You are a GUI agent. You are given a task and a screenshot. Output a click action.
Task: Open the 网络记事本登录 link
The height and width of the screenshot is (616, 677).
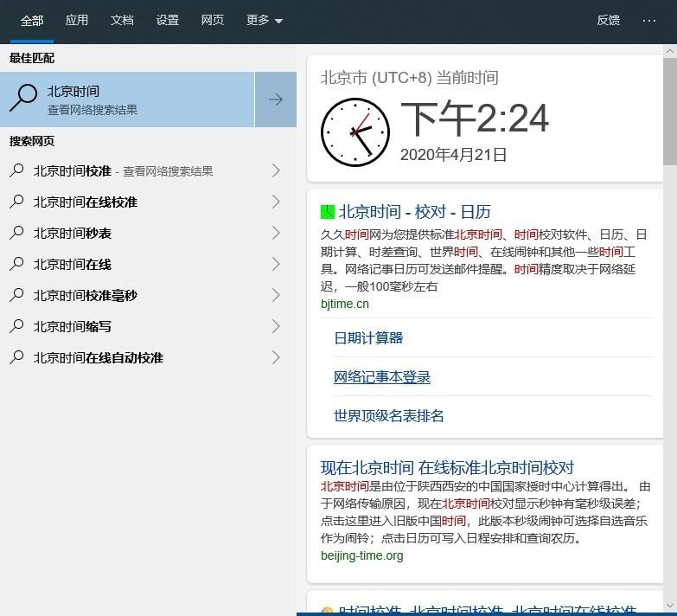[382, 377]
